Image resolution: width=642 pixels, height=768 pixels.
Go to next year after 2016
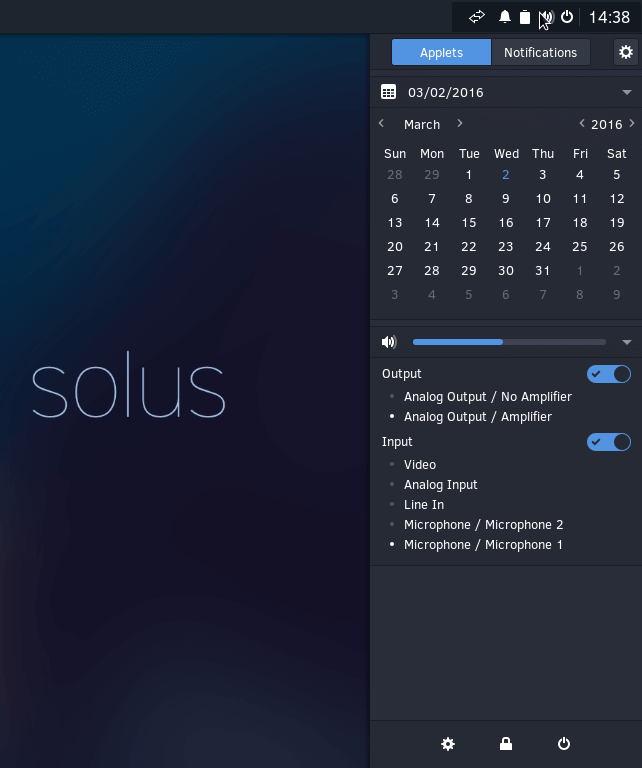(632, 123)
